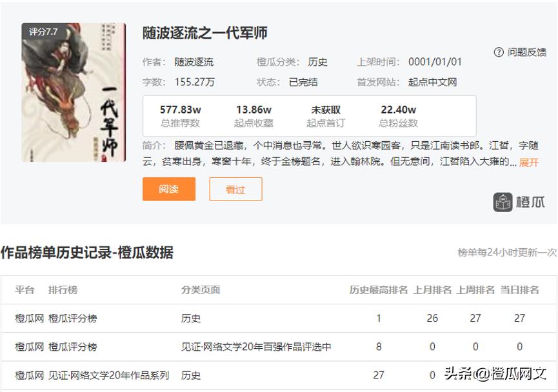Click author name 随波逐流
This screenshot has height=392, width=558.
tap(194, 62)
